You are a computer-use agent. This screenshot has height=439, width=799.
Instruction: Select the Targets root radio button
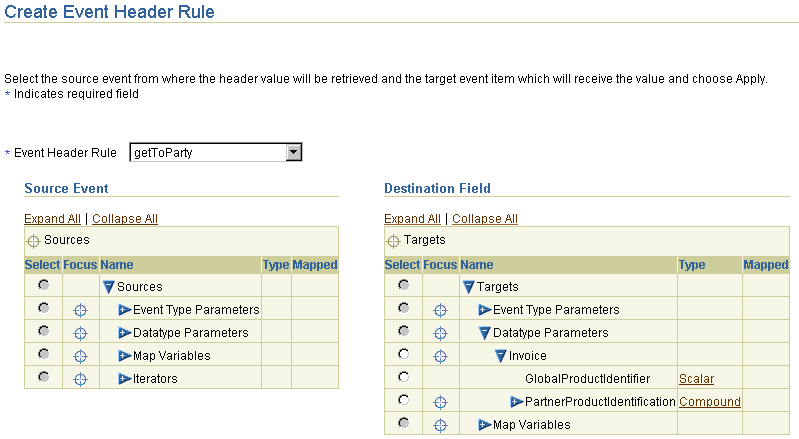(x=404, y=285)
